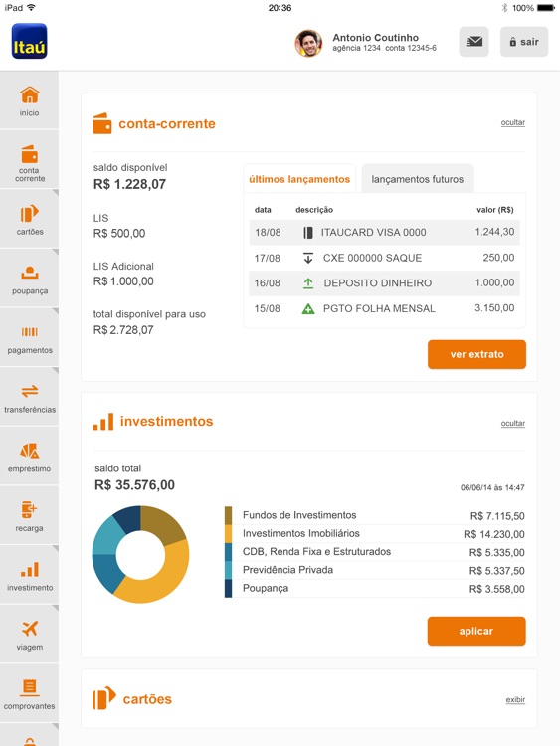Click the CDB, Renda Fixa e Estruturados swatch

pyautogui.click(x=228, y=552)
